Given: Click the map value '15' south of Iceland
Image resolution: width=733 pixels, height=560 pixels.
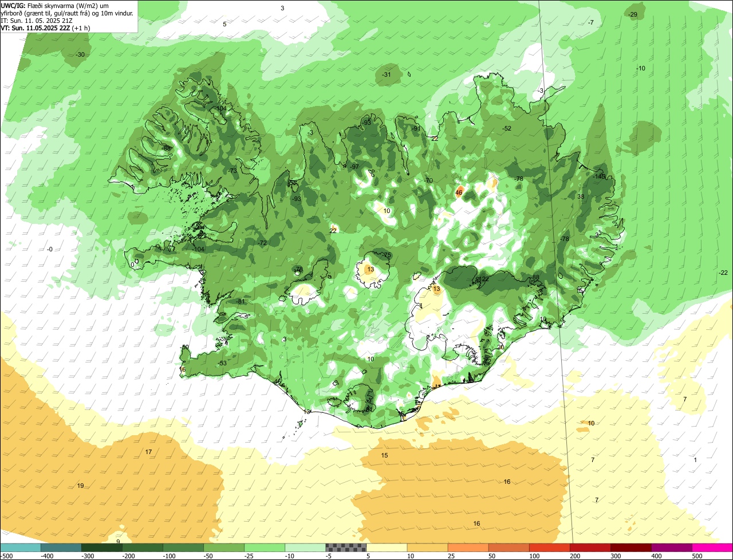Looking at the screenshot, I should coord(385,455).
